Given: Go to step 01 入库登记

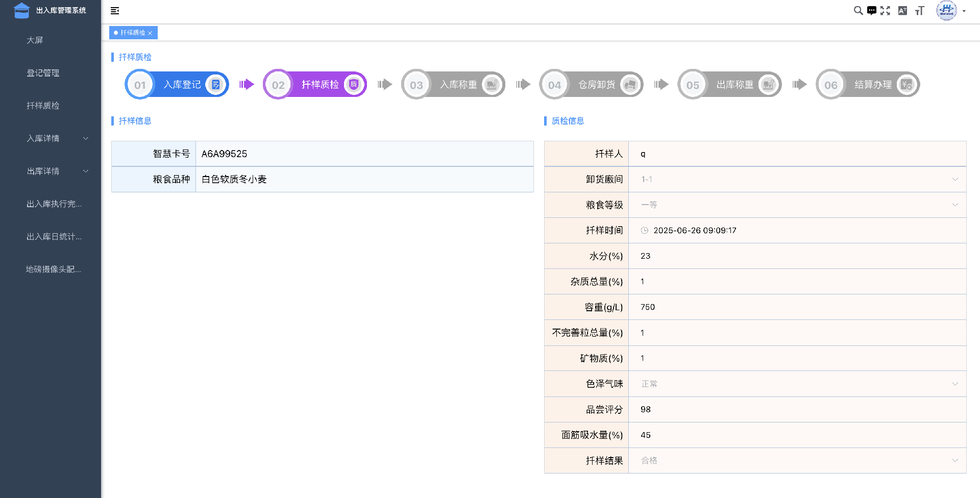Looking at the screenshot, I should 177,85.
